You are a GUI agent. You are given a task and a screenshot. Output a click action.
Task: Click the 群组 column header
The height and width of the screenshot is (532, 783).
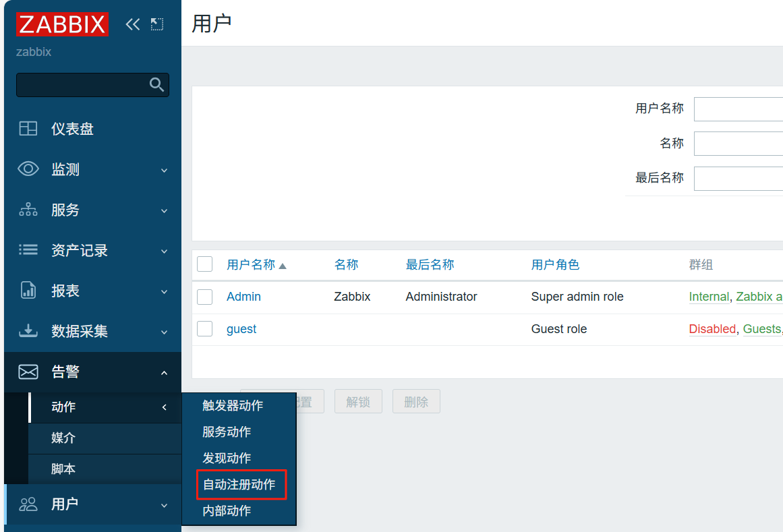[x=701, y=264]
